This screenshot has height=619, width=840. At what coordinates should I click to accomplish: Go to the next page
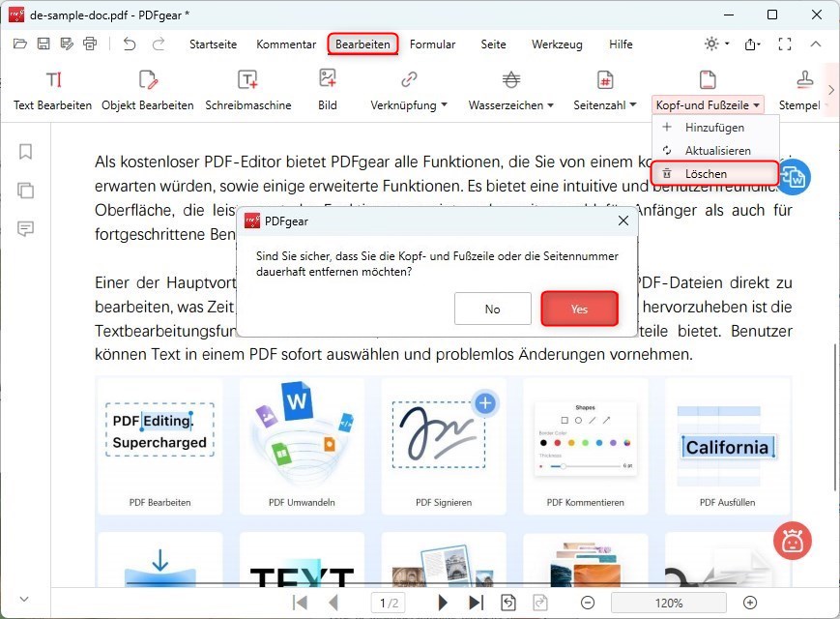[x=443, y=603]
